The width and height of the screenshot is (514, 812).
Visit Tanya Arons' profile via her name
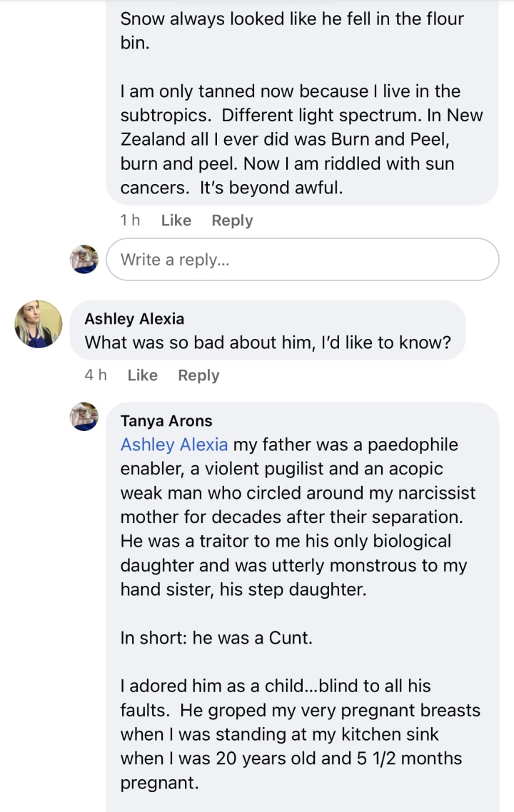click(x=166, y=421)
